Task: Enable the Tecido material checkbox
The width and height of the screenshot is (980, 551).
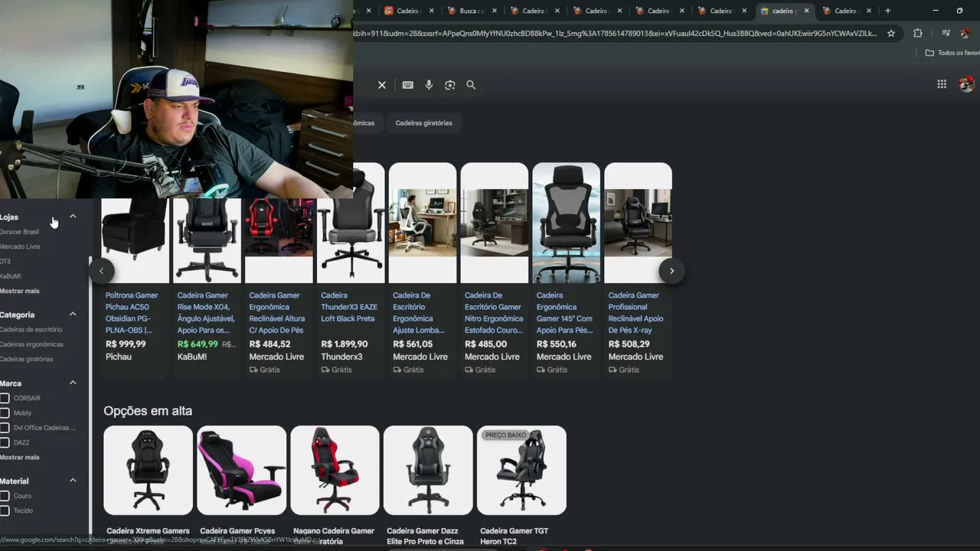Action: (5, 510)
